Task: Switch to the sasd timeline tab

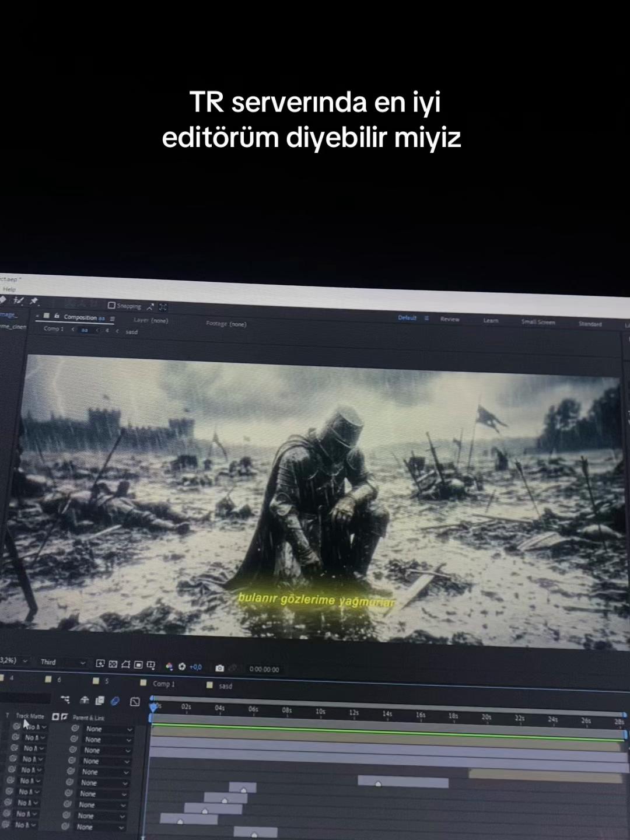Action: coord(225,686)
